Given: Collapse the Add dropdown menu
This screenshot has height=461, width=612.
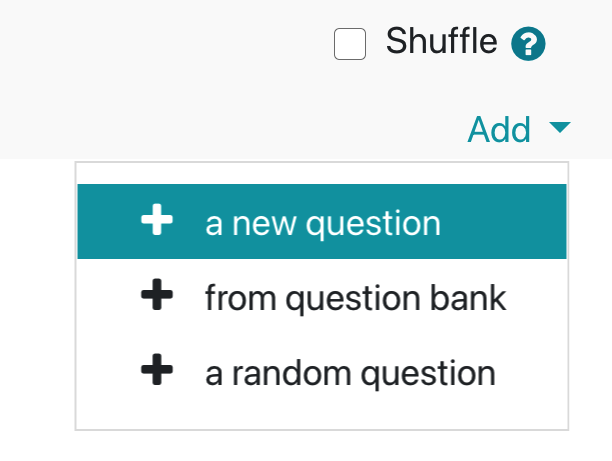Looking at the screenshot, I should 519,129.
